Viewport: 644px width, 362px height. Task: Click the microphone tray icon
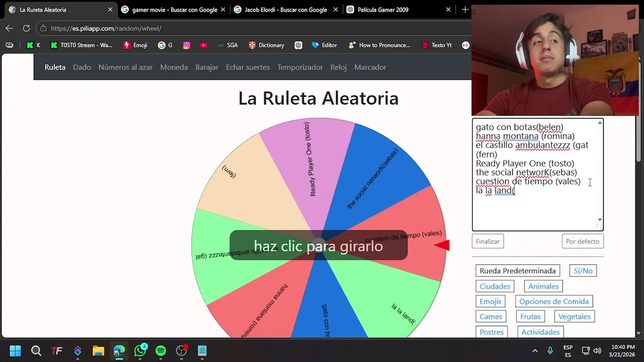click(x=550, y=350)
